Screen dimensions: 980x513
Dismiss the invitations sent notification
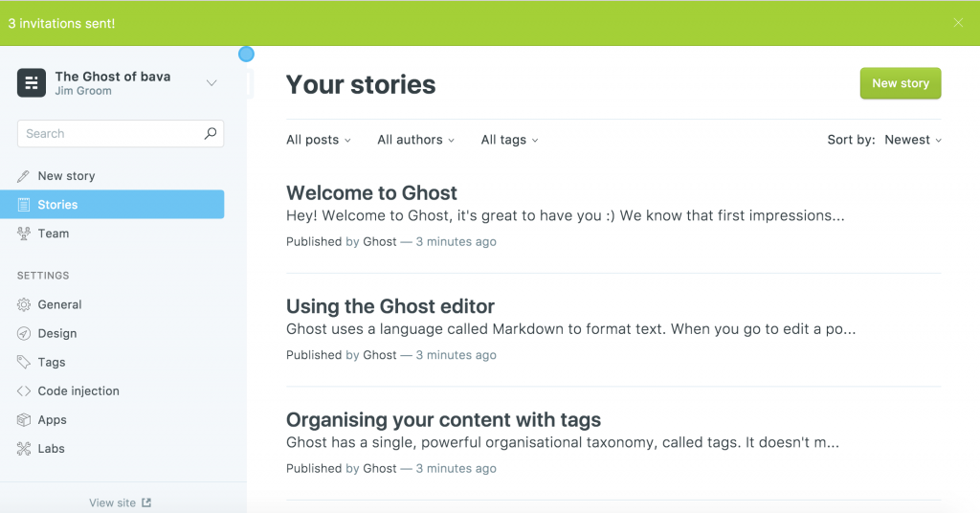[x=958, y=23]
